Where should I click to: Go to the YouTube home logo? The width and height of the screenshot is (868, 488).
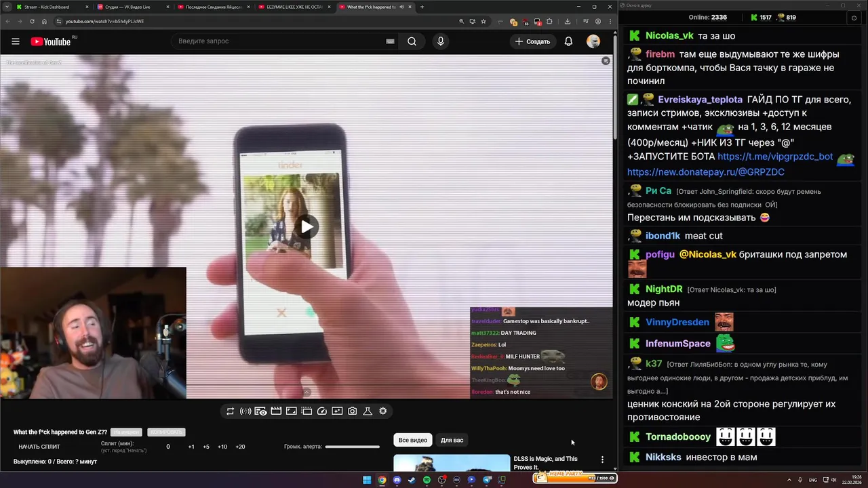pyautogui.click(x=51, y=41)
